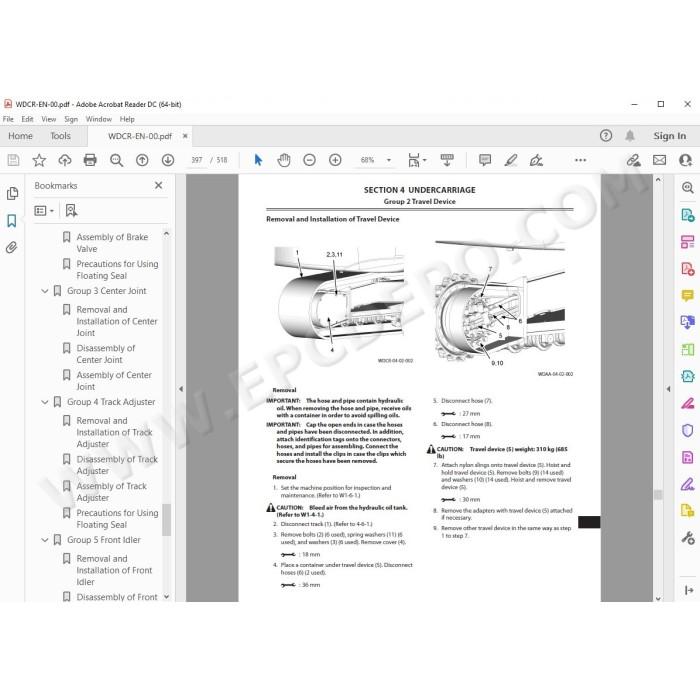Open bookmark Assembly of Track Adjuster
The width and height of the screenshot is (700, 700).
pyautogui.click(x=112, y=492)
